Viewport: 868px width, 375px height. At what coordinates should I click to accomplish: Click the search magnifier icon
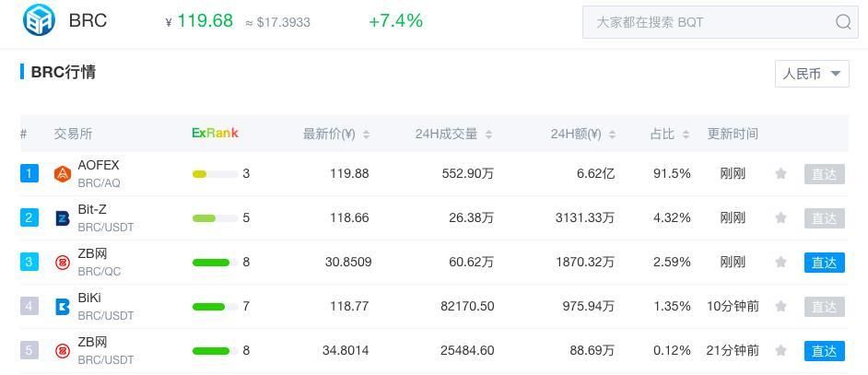[843, 22]
